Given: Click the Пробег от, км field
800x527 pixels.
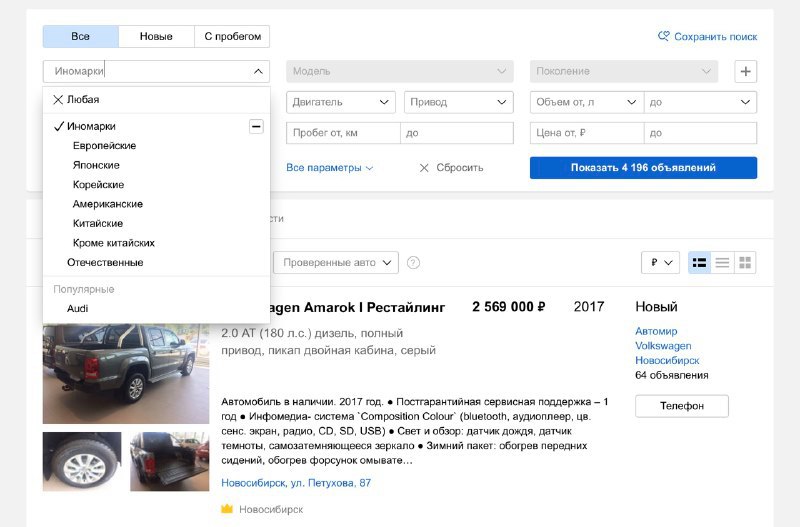Looking at the screenshot, I should pos(343,133).
